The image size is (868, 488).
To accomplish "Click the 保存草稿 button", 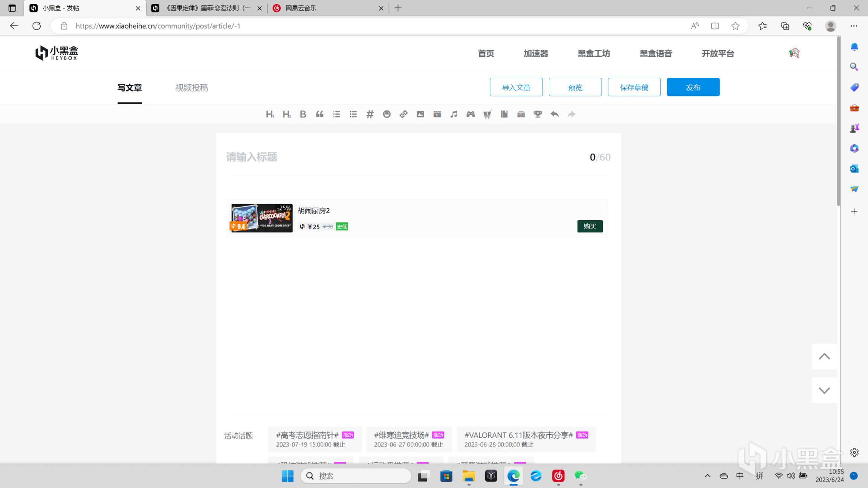I will coord(634,87).
